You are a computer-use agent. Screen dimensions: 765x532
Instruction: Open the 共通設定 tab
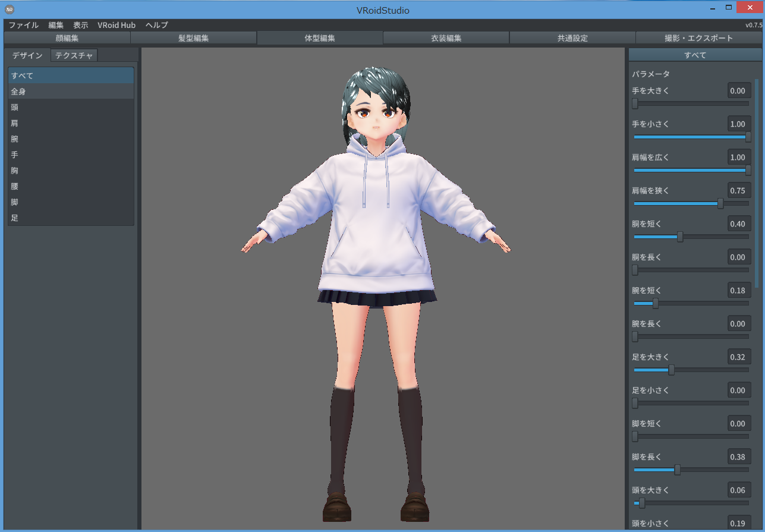[x=572, y=38]
